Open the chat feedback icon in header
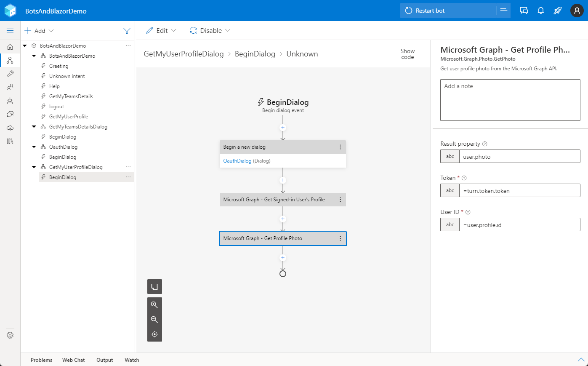Image resolution: width=588 pixels, height=366 pixels. pyautogui.click(x=524, y=11)
